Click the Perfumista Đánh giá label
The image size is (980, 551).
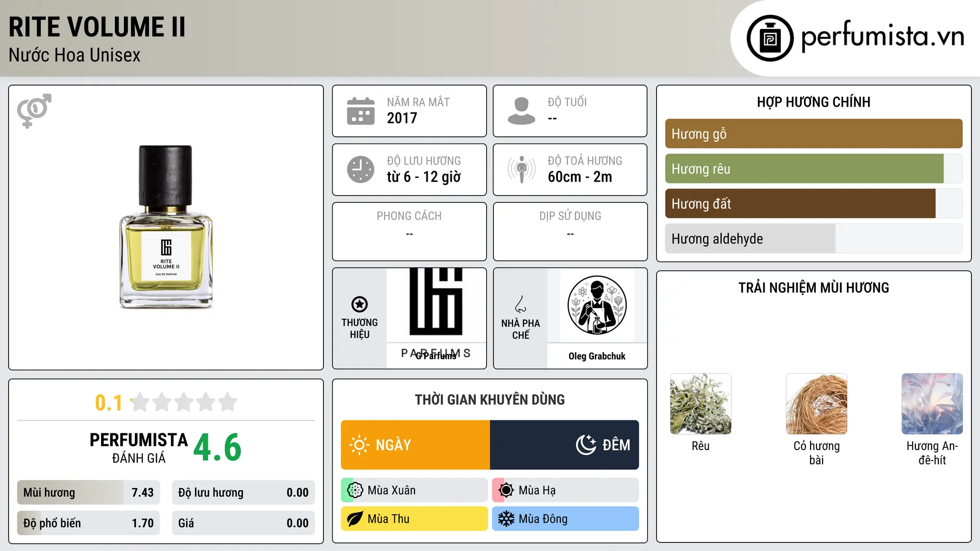point(139,448)
